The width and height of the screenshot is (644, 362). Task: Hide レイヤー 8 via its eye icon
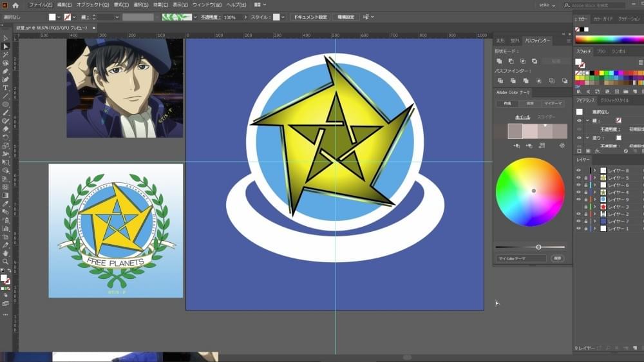click(x=579, y=171)
